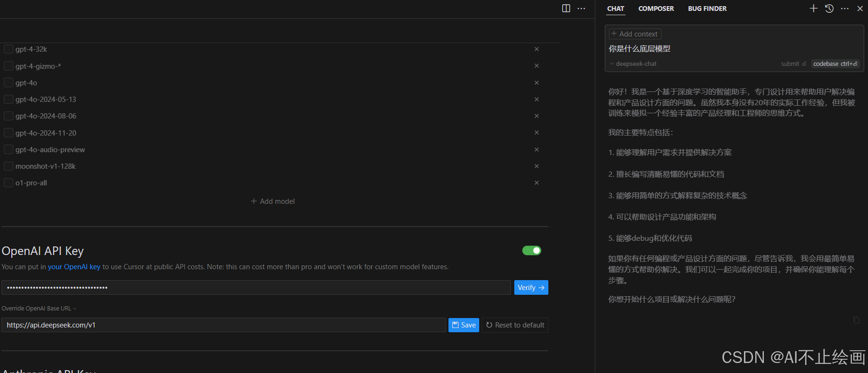
Task: Remove the moonshot-v1-128k model with its X
Action: pyautogui.click(x=537, y=166)
